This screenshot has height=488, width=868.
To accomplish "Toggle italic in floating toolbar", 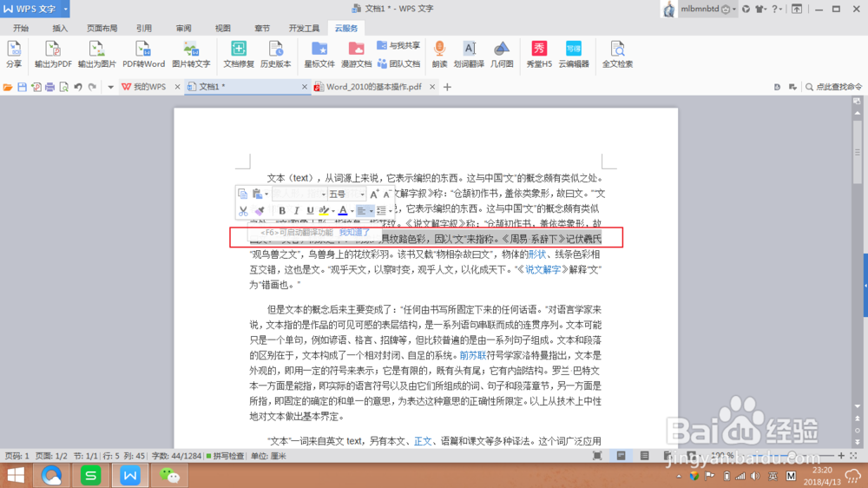I will coord(296,210).
